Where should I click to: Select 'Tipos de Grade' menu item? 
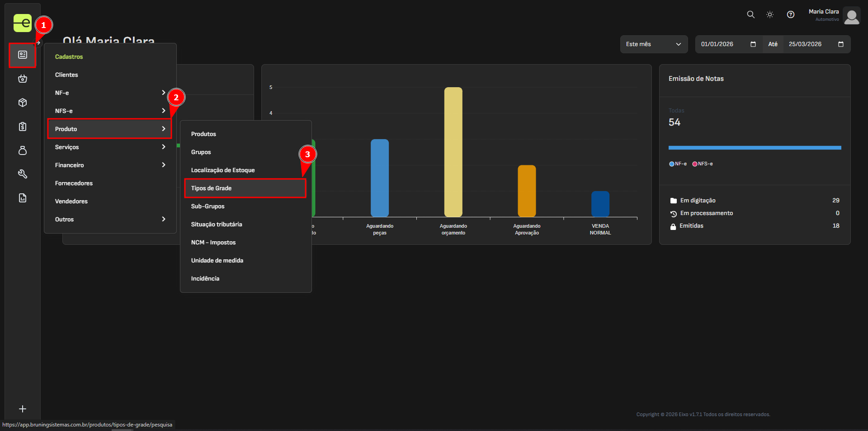point(245,188)
